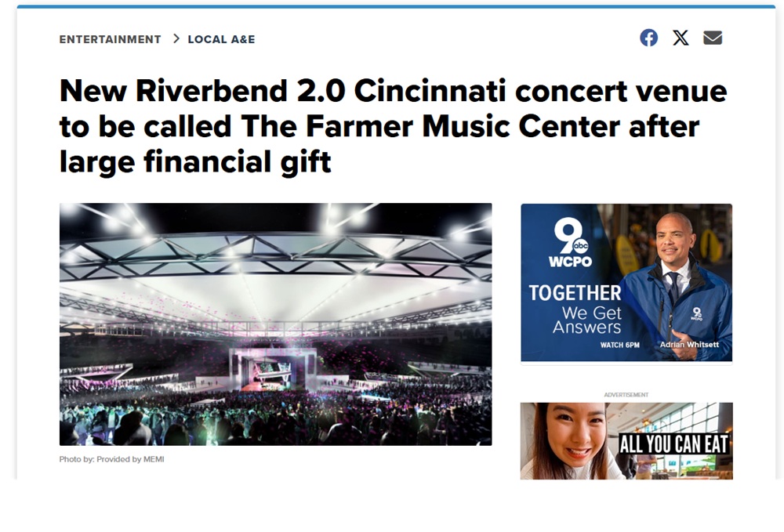This screenshot has width=784, height=532.
Task: Share the article on Facebook
Action: (x=648, y=38)
